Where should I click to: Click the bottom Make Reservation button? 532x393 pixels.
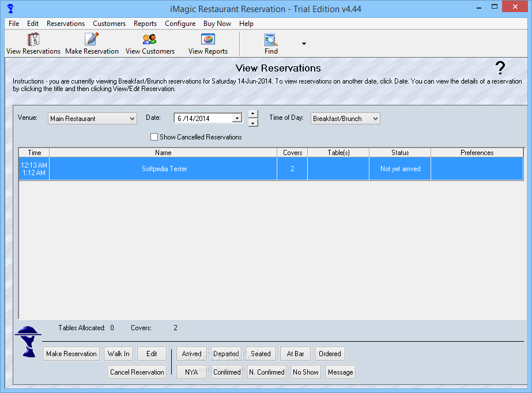(71, 354)
